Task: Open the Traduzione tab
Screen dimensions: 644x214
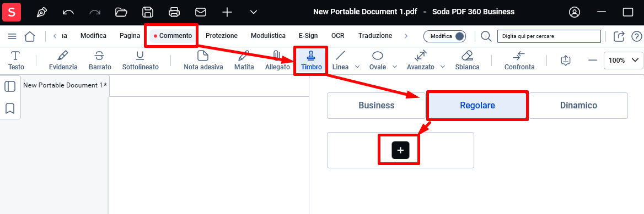Action: click(375, 36)
